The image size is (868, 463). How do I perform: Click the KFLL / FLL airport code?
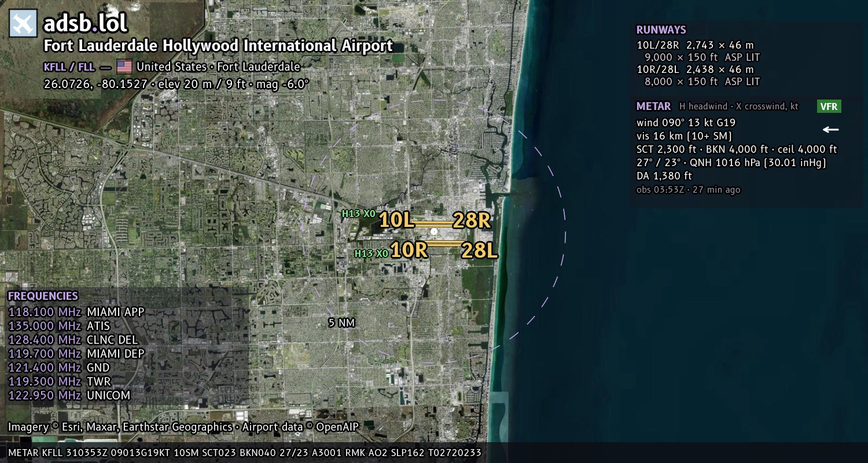(69, 67)
